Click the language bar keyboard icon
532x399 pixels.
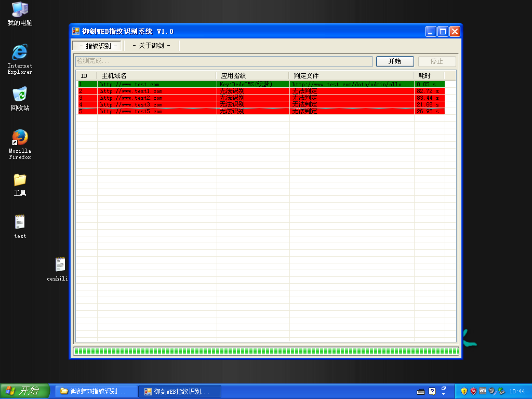pos(421,392)
